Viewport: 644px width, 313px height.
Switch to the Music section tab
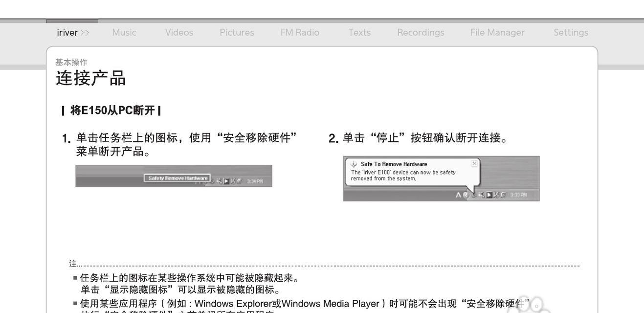tap(124, 33)
